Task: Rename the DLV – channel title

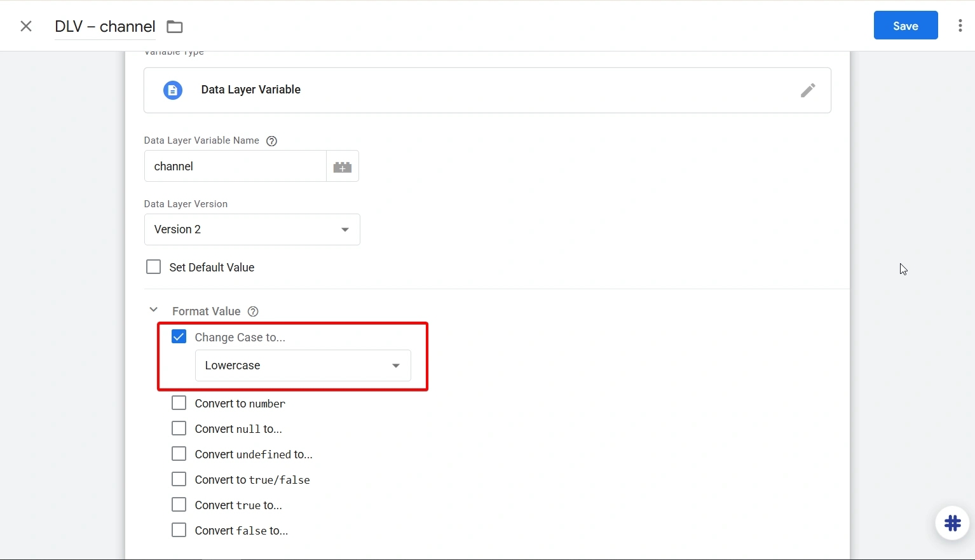Action: point(105,27)
